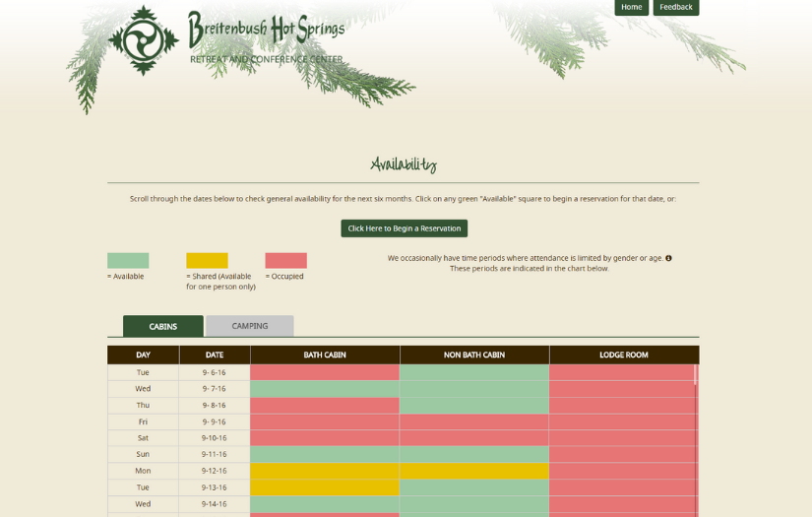This screenshot has height=517, width=812.
Task: Select available Non Bath Cabin for 9-8-16
Action: pos(474,405)
